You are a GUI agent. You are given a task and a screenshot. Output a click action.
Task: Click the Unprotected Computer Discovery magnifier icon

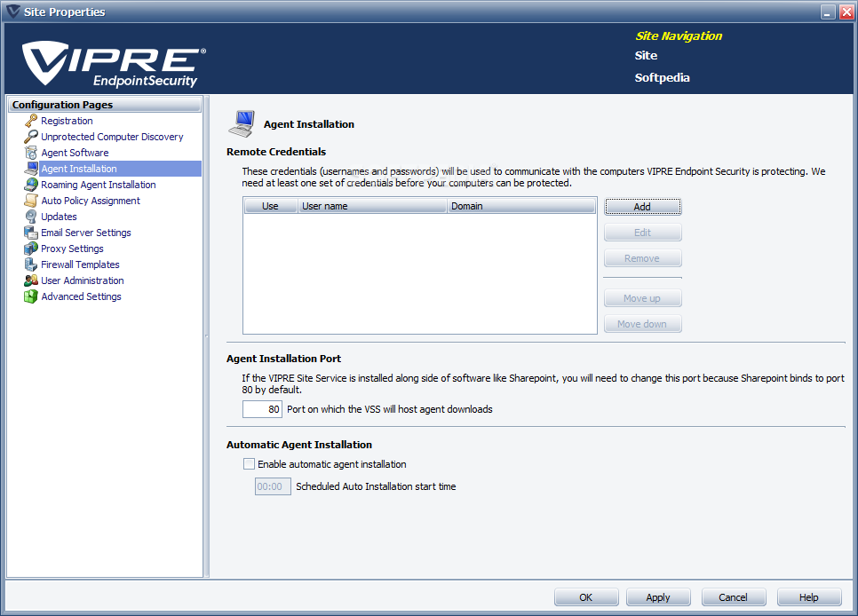point(31,136)
